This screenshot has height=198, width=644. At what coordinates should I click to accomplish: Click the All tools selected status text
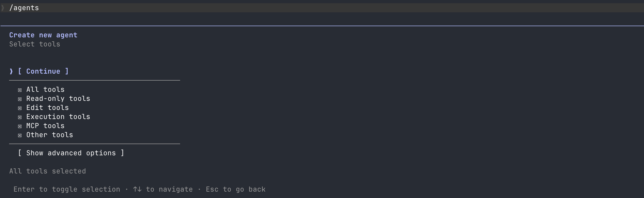(x=48, y=171)
